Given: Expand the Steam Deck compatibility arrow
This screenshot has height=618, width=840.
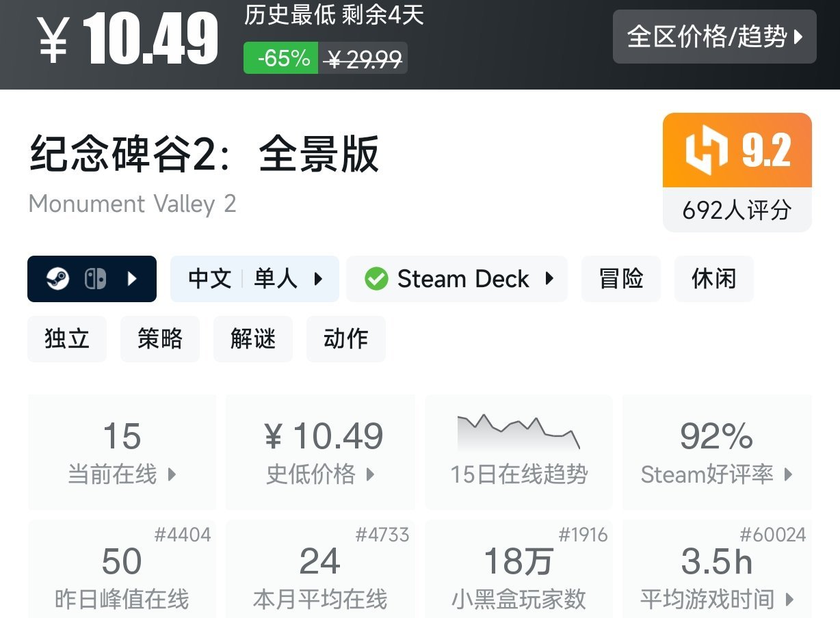Looking at the screenshot, I should (x=549, y=279).
